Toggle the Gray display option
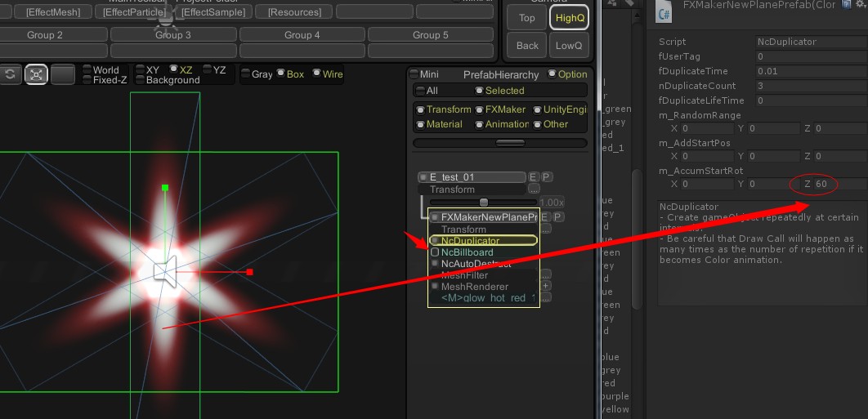868x419 pixels. pyautogui.click(x=257, y=74)
